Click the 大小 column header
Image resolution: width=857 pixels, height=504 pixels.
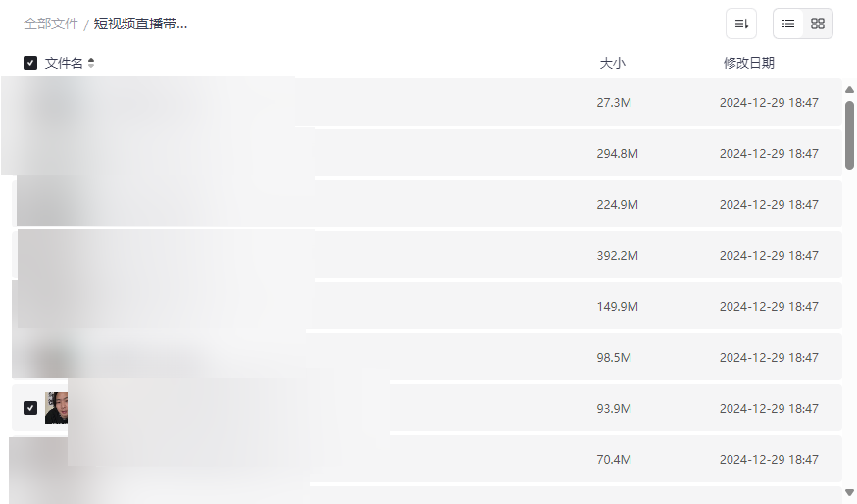[612, 63]
